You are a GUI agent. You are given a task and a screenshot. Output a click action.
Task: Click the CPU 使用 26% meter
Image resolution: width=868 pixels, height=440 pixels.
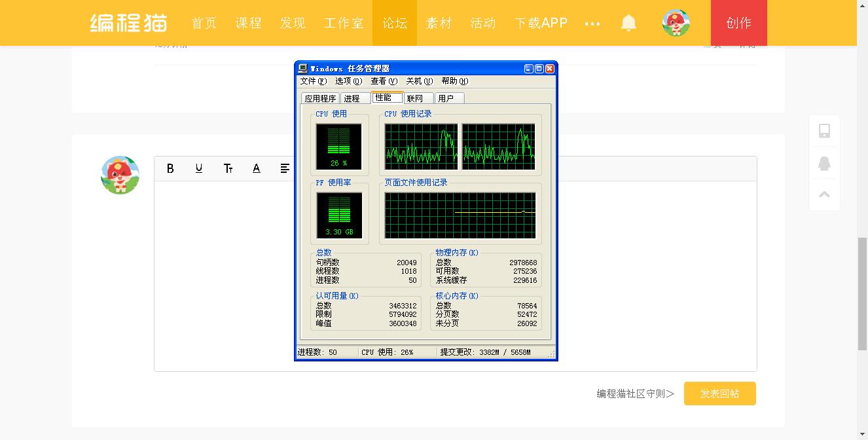click(x=339, y=146)
